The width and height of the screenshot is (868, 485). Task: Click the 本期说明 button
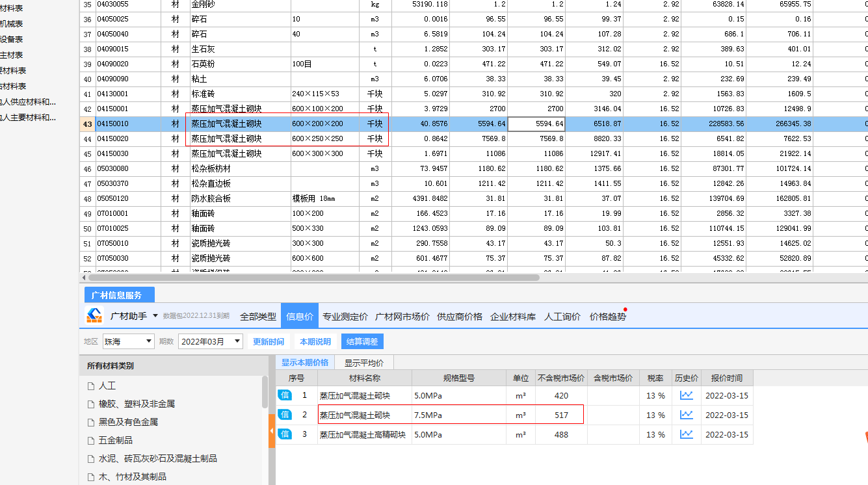click(315, 341)
